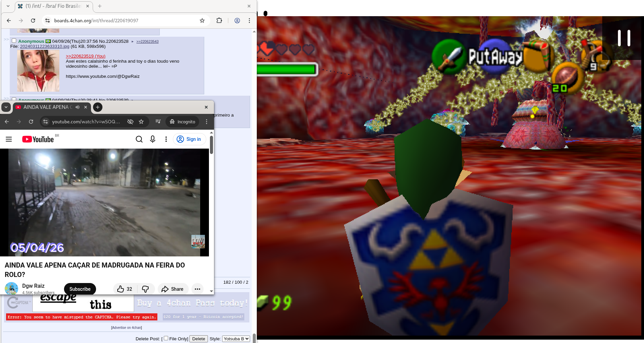Expand the tab search dropdown in the 4chan window
The width and height of the screenshot is (644, 343).
click(x=8, y=6)
